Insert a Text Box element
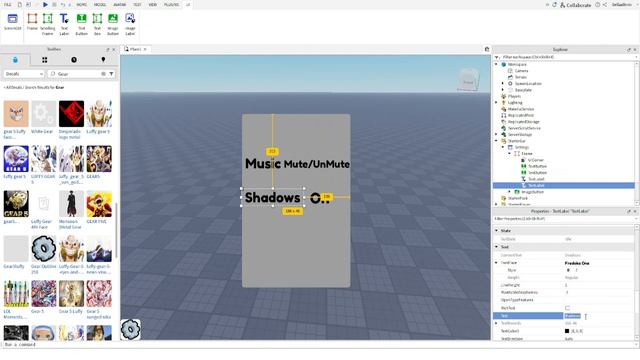Viewport: 640px width, 360px height. coord(97,24)
